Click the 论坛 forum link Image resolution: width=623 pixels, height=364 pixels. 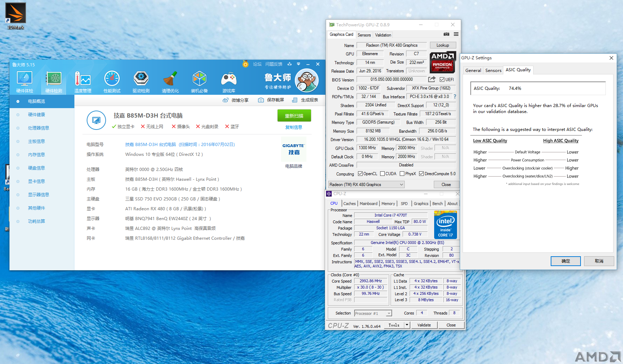(257, 64)
